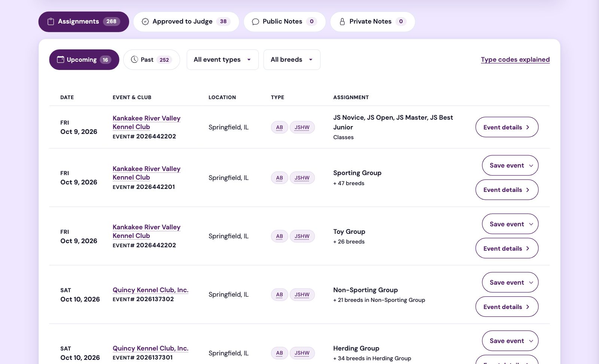Viewport: 599px width, 364px height.
Task: Switch to Approved to Judge tab
Action: tap(186, 22)
